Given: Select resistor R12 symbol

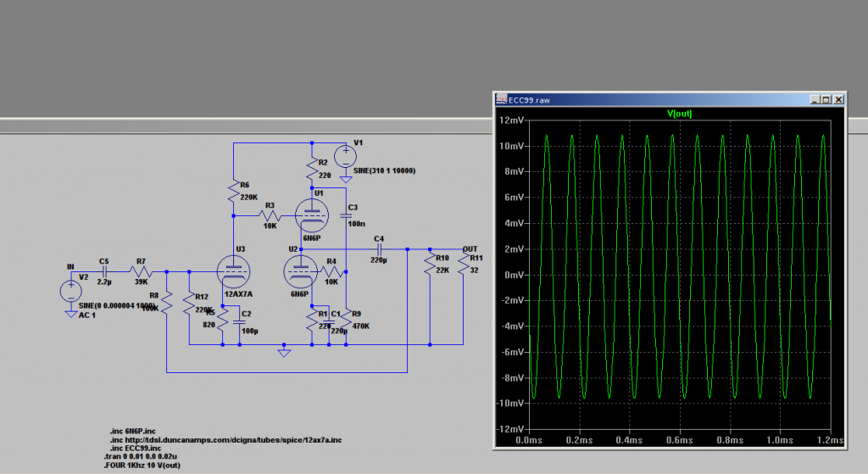Looking at the screenshot, I should click(189, 304).
